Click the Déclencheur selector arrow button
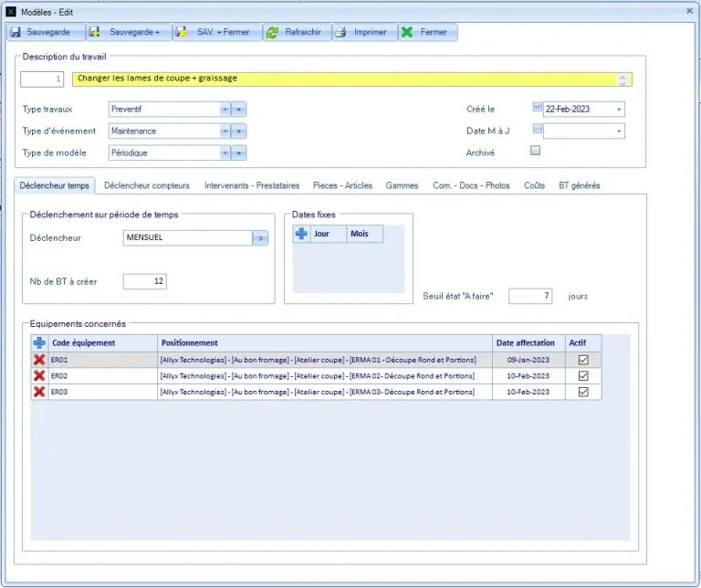This screenshot has width=701, height=588. [261, 238]
